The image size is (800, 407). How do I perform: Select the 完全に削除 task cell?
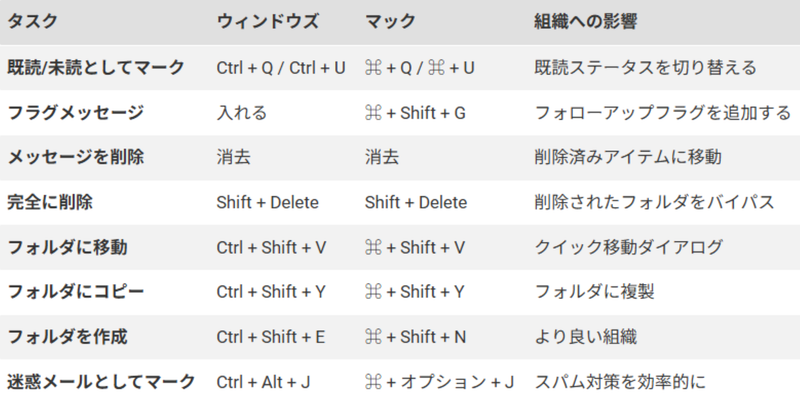coord(50,202)
